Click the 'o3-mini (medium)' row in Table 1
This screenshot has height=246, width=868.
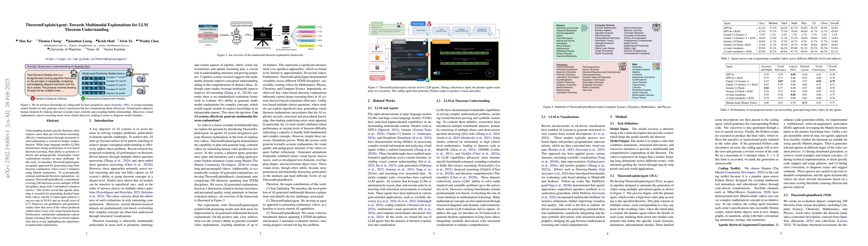[781, 48]
